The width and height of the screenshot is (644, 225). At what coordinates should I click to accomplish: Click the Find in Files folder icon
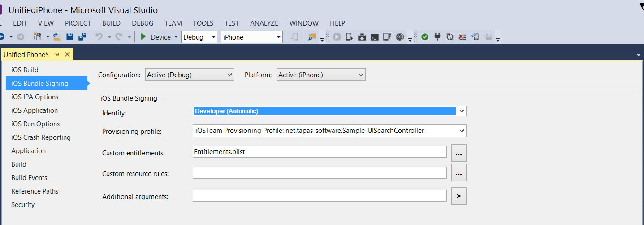point(312,37)
